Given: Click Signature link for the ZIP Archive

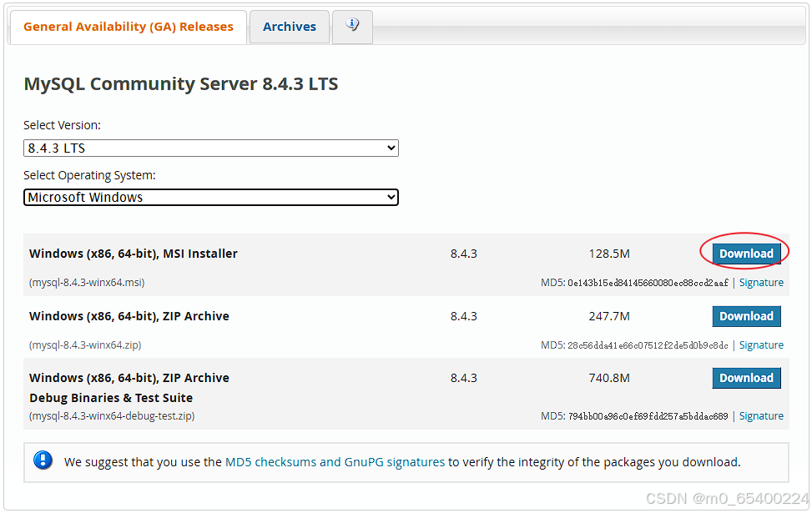Looking at the screenshot, I should click(761, 345).
